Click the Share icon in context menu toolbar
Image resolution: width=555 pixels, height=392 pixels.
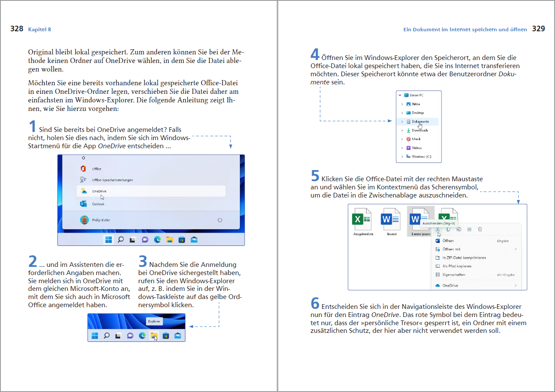[469, 230]
